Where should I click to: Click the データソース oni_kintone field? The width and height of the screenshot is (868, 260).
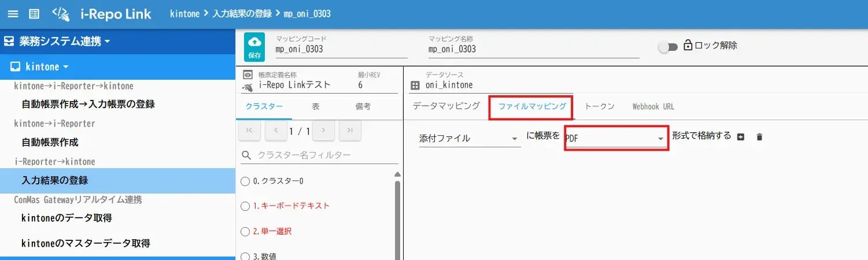[498, 85]
